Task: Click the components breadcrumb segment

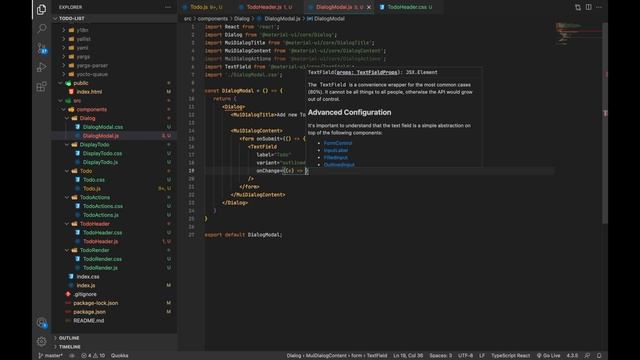Action: coord(212,19)
